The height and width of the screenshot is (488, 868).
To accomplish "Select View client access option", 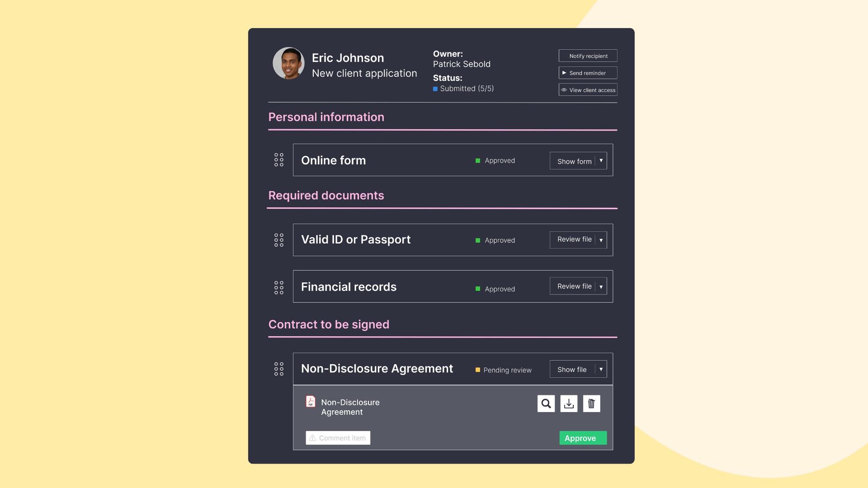I will tap(588, 90).
